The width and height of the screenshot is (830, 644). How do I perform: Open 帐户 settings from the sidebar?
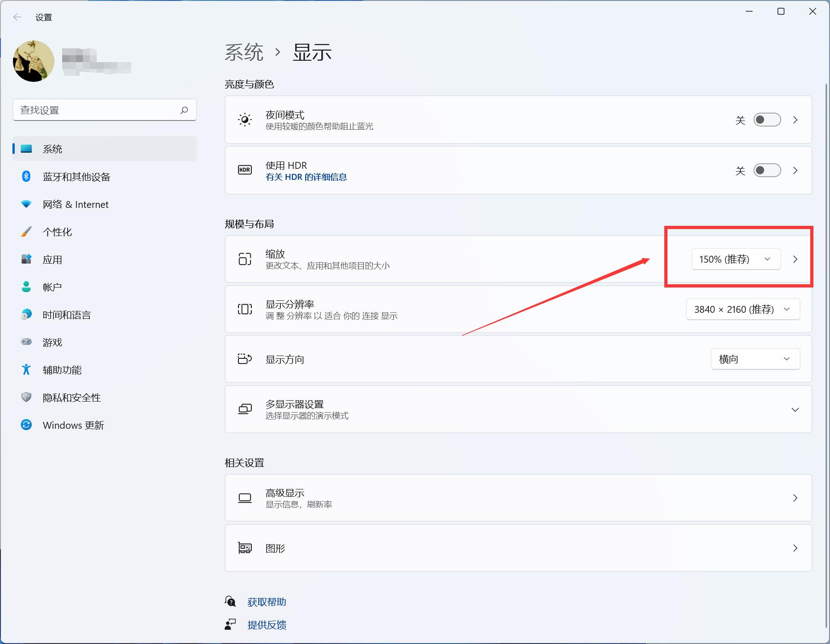52,287
